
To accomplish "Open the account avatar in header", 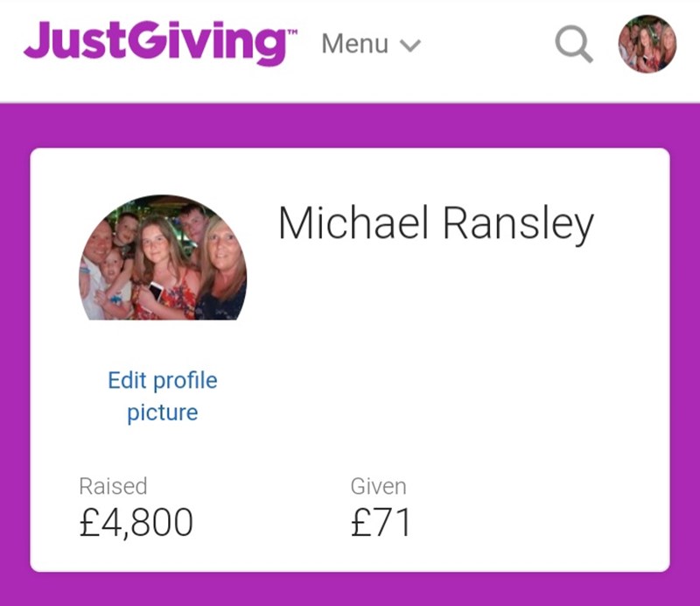I will 647,44.
